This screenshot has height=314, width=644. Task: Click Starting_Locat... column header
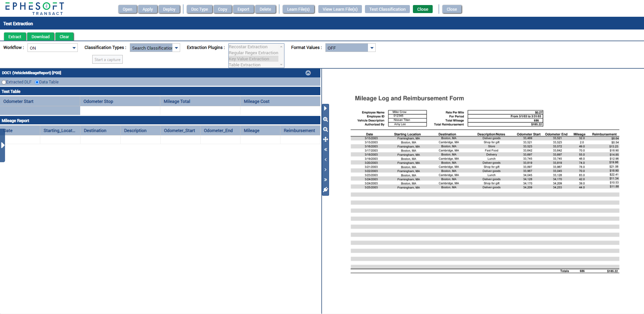tap(60, 131)
